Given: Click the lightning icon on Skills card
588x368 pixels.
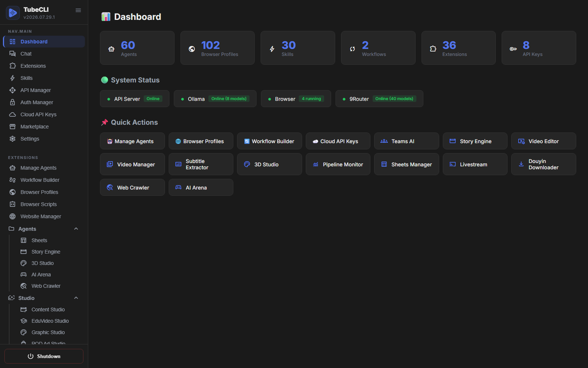Looking at the screenshot, I should pos(272,49).
